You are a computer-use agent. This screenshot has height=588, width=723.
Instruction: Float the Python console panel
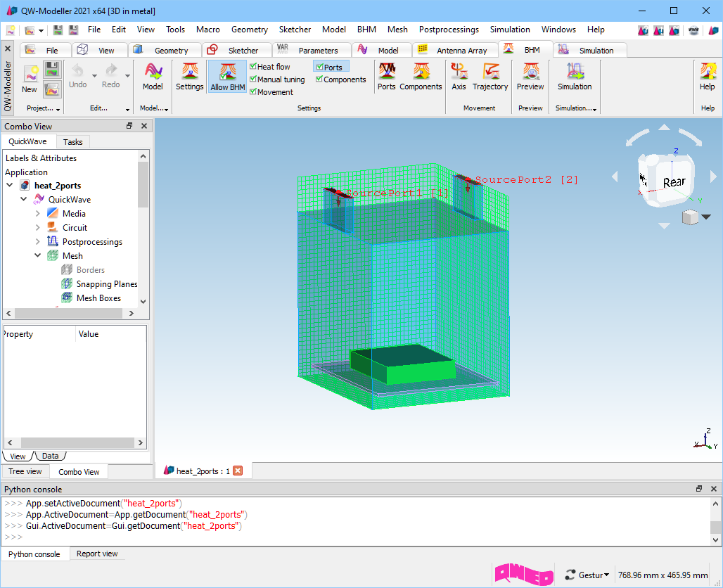(700, 489)
